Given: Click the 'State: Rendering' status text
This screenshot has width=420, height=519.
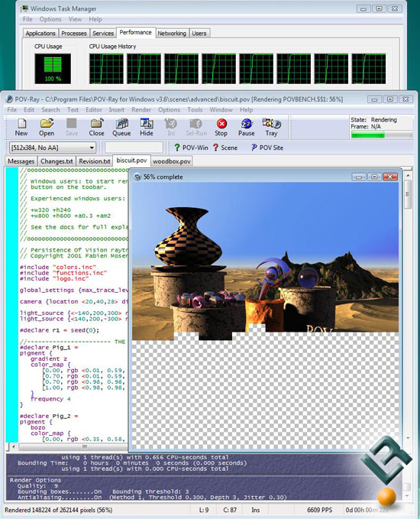Looking at the screenshot, I should 373,119.
